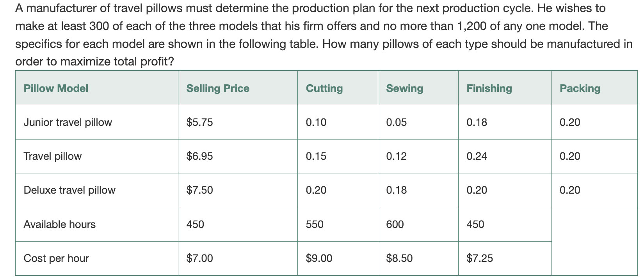Click the "Finishing" column header
The width and height of the screenshot is (644, 279).
(x=489, y=88)
